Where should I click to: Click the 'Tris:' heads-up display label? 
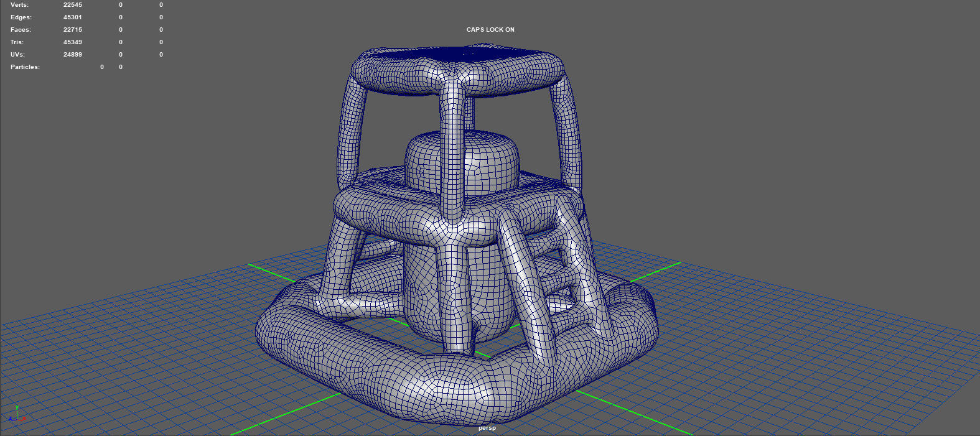point(17,42)
